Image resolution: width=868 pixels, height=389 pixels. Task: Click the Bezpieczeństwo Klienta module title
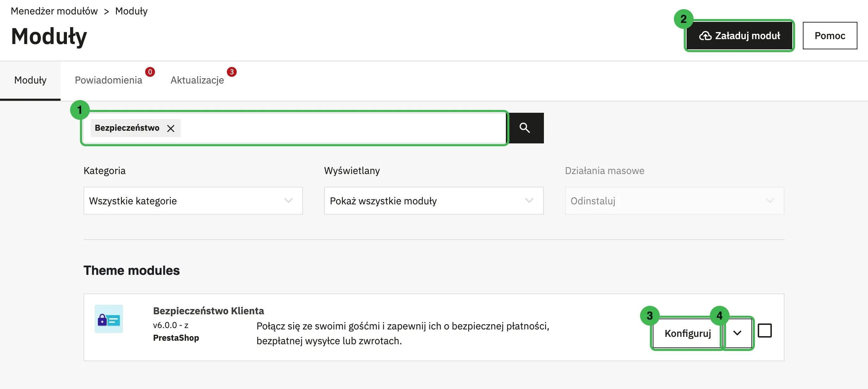(209, 311)
